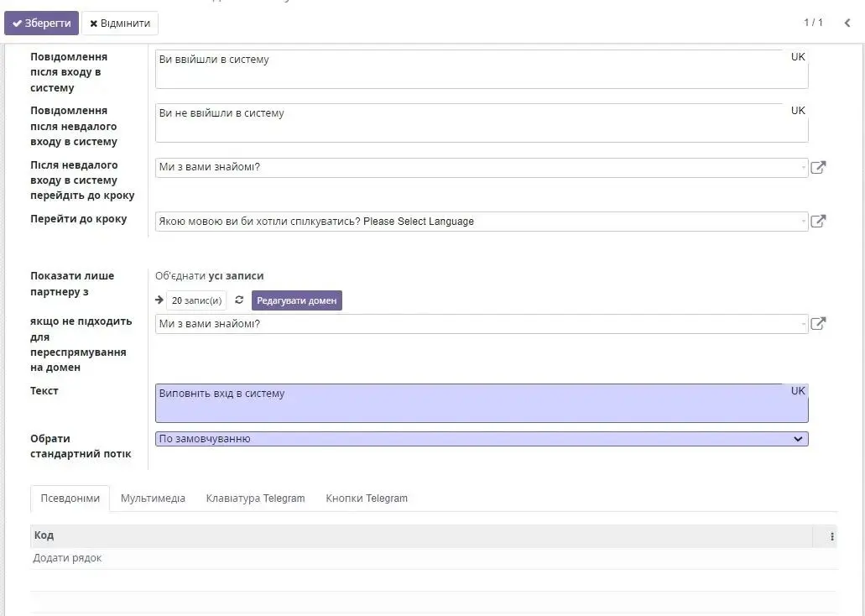Open dropdown of 'Після невдалого входу' step field
The height and width of the screenshot is (616, 865).
[803, 168]
